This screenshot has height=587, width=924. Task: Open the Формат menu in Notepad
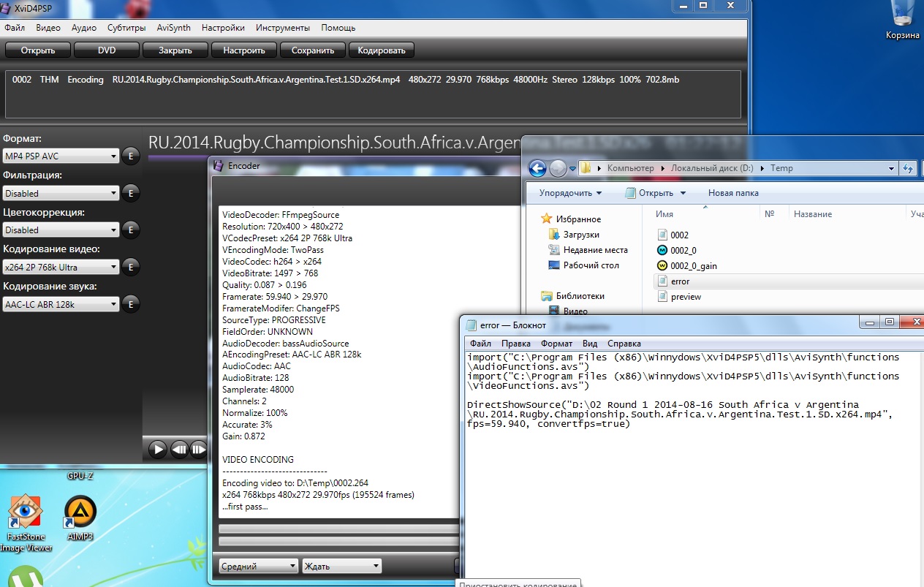(557, 344)
